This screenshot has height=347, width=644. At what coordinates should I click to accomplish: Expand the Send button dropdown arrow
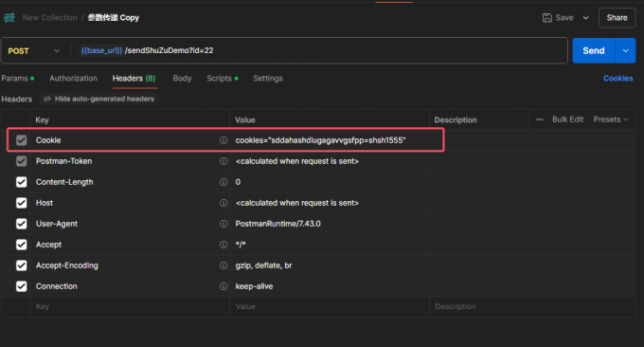[625, 50]
